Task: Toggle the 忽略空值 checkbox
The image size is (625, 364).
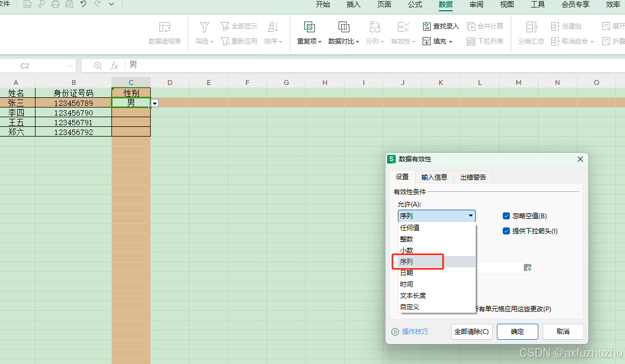Action: pos(506,216)
